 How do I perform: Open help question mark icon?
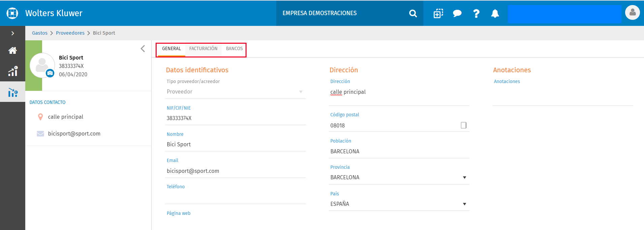[x=476, y=13]
